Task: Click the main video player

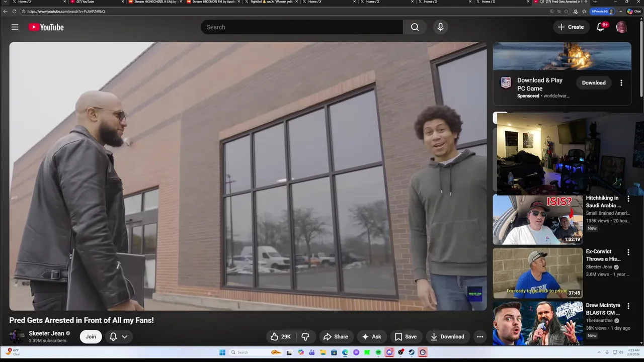Action: (x=248, y=176)
